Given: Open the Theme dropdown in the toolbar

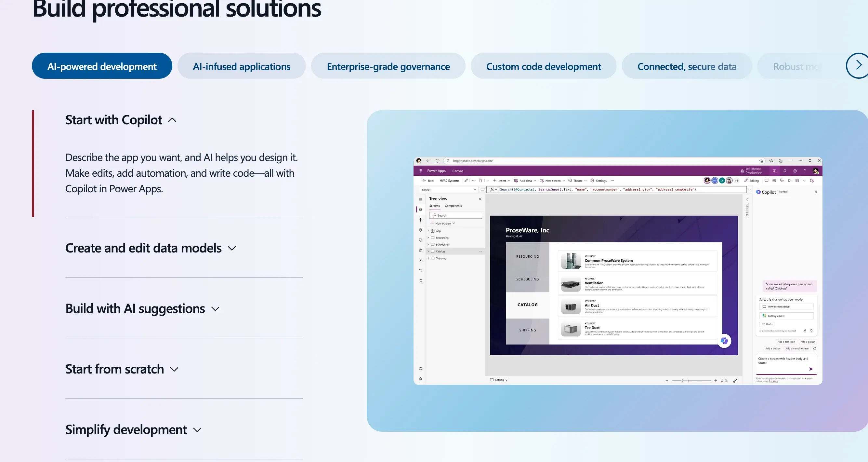Looking at the screenshot, I should (578, 181).
